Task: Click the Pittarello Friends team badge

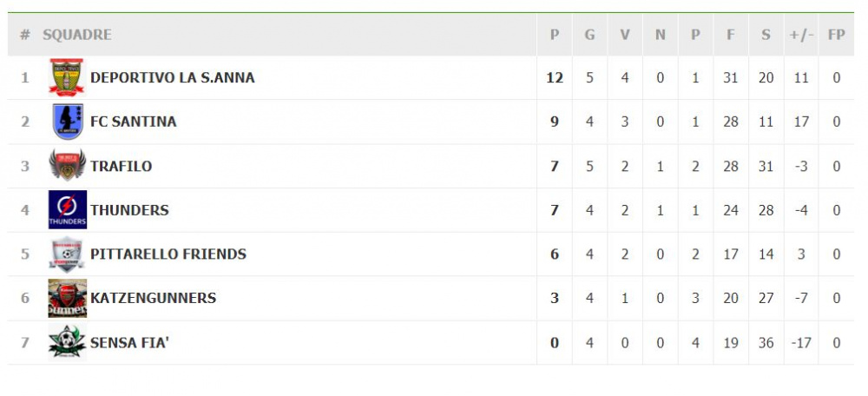Action: 67,254
